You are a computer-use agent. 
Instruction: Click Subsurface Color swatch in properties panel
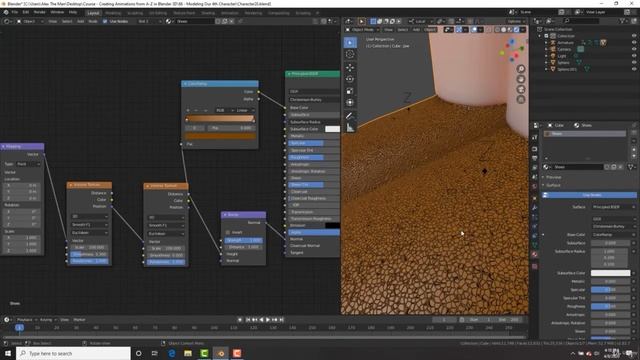(611, 273)
